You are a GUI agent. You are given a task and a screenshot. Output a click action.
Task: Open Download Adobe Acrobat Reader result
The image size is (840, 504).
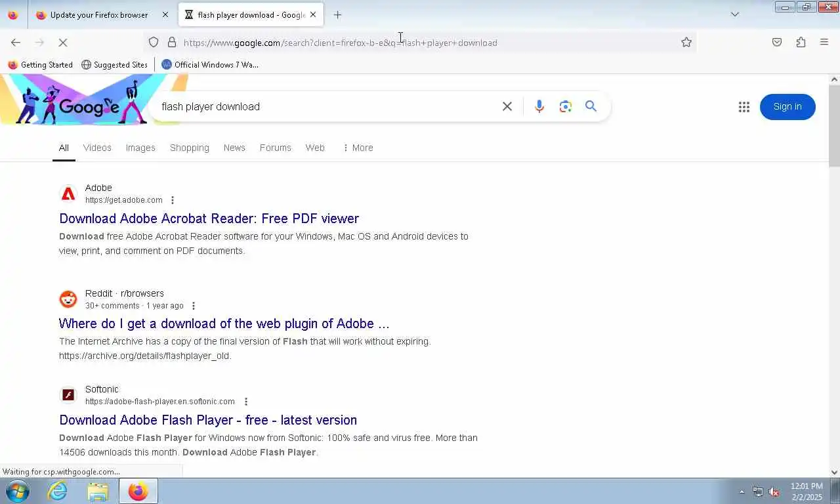(x=209, y=219)
